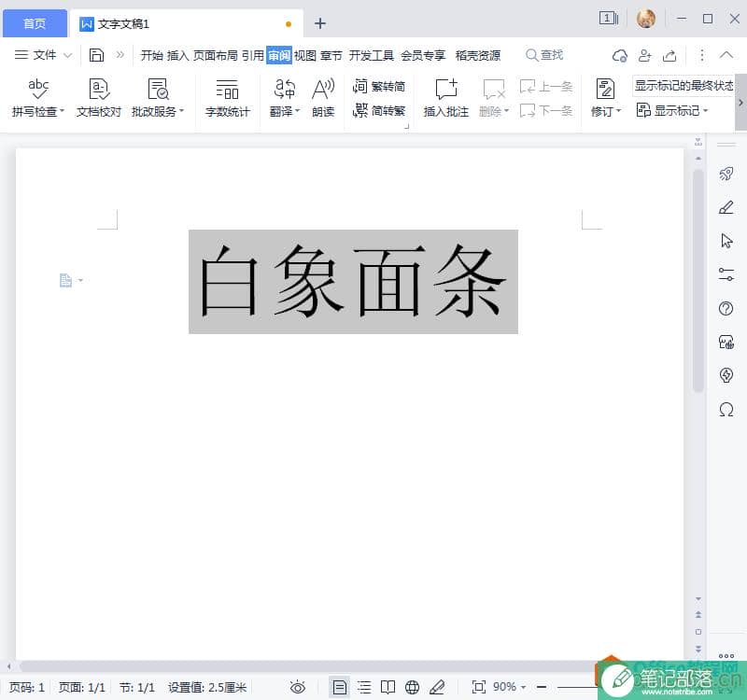Viewport: 747px width, 700px height.
Task: Click the add collaborator icon
Action: 645,56
